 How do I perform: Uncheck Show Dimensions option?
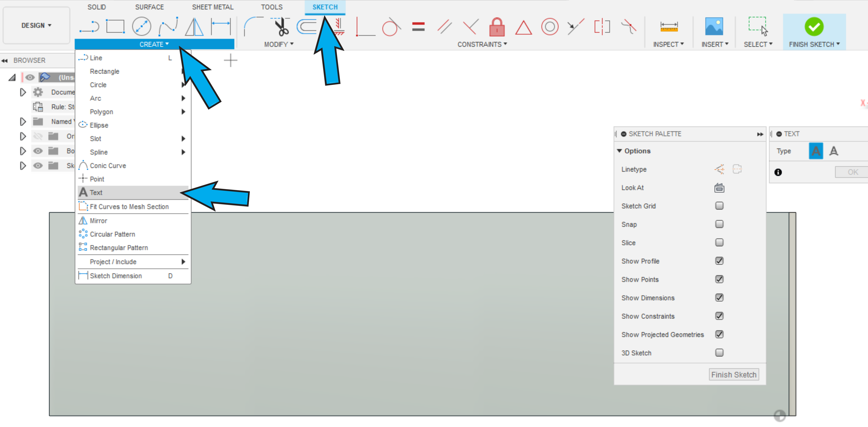(719, 298)
